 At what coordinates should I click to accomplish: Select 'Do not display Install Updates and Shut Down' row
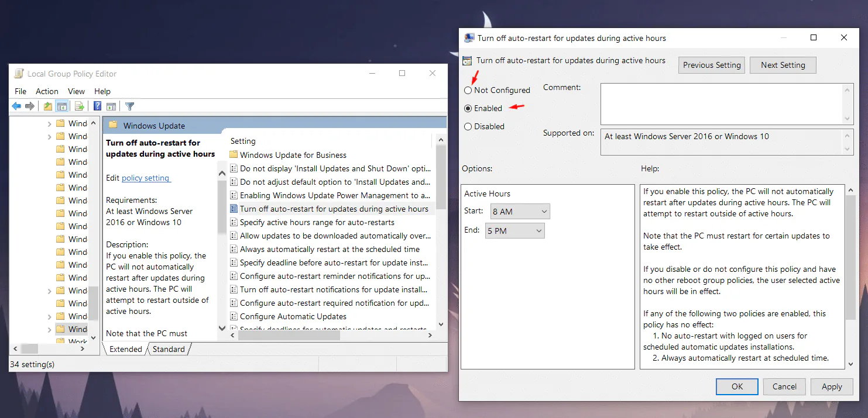click(335, 168)
